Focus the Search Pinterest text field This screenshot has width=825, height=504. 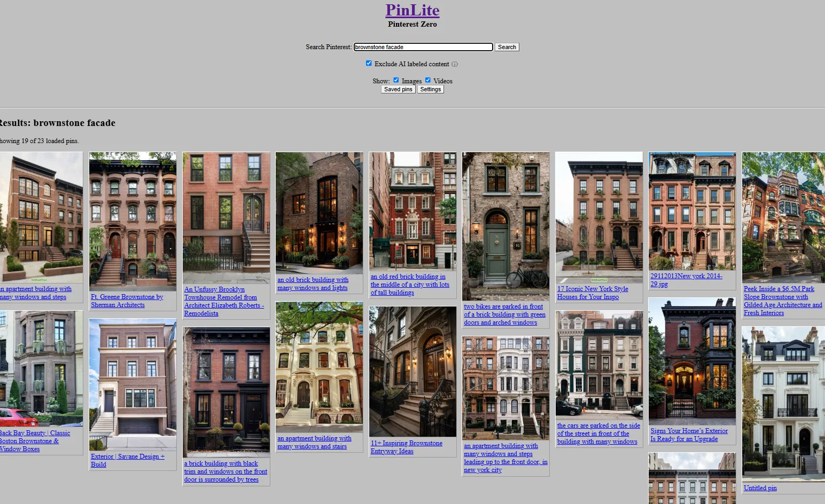(x=423, y=47)
